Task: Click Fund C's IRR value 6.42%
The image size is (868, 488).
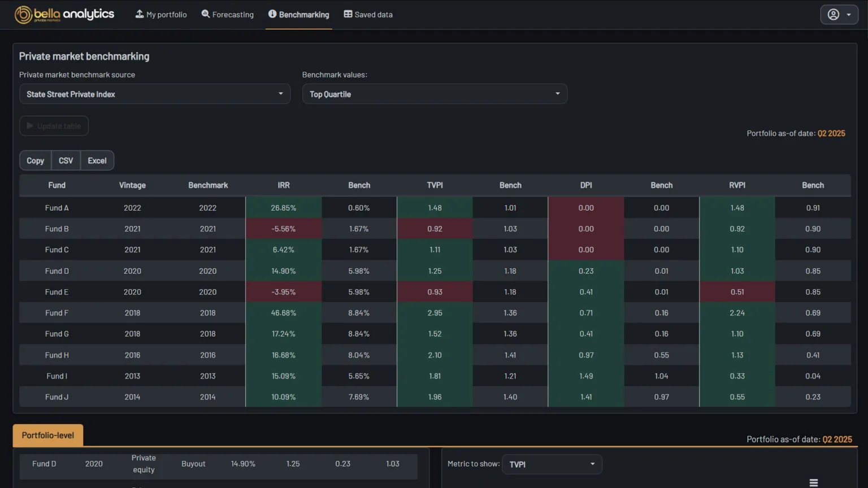Action: coord(284,250)
